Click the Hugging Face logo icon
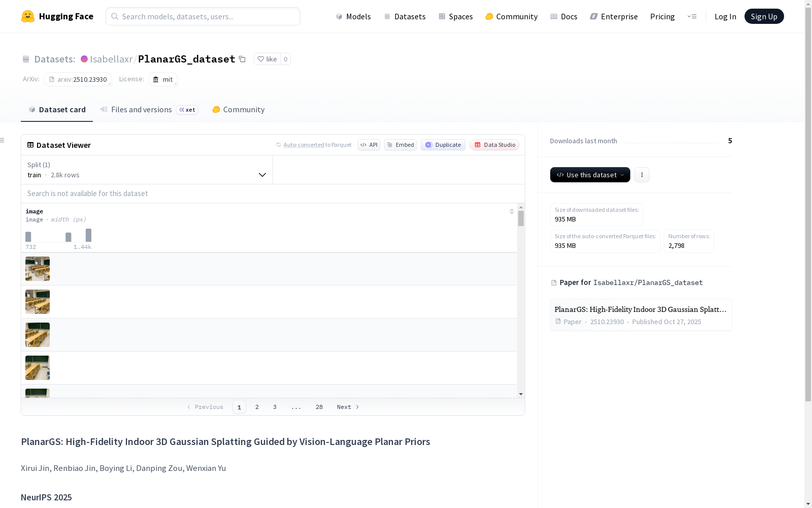The width and height of the screenshot is (812, 508). click(28, 16)
